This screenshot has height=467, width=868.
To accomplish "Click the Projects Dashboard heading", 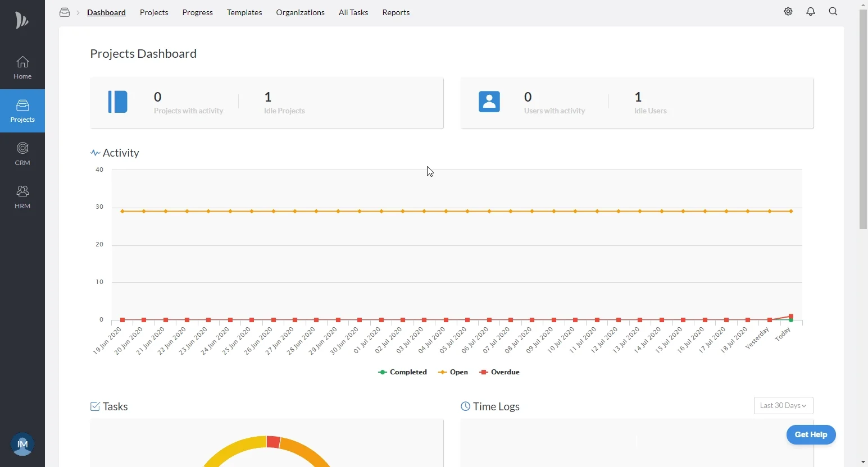I will (x=143, y=53).
